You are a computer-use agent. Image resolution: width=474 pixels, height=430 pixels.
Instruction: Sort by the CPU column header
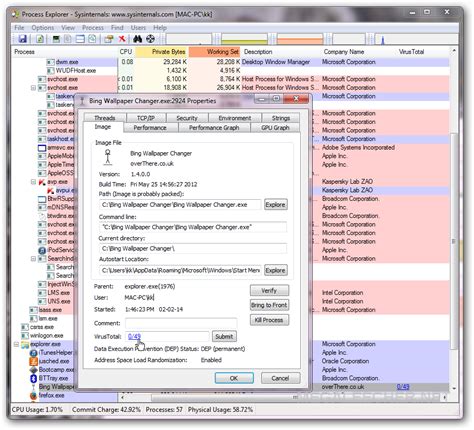[126, 52]
